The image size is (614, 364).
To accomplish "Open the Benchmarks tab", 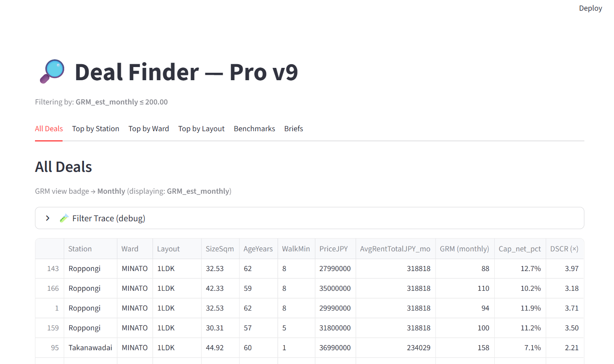I will [254, 128].
